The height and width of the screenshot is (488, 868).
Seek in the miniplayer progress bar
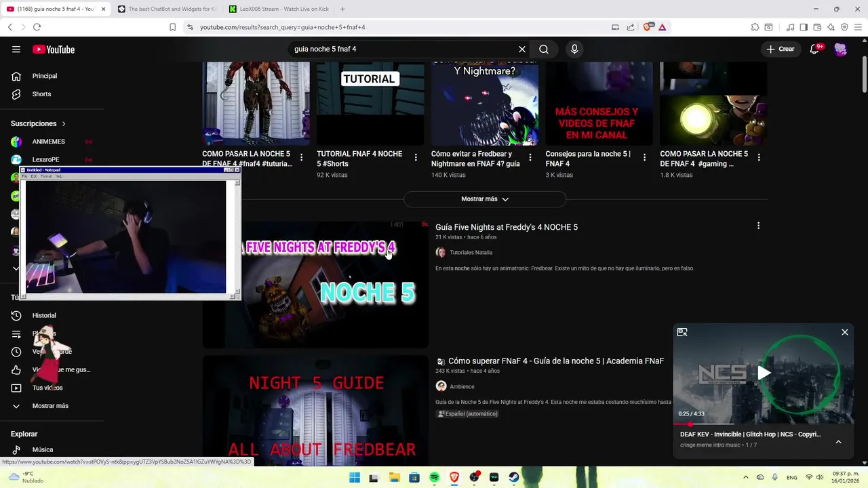point(764,424)
